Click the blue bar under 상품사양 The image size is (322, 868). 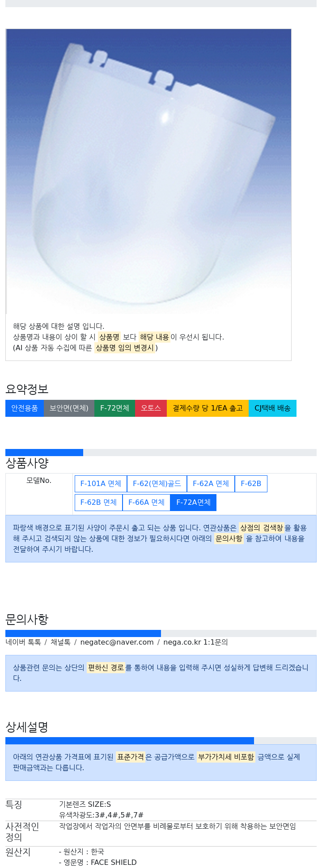pos(44,453)
